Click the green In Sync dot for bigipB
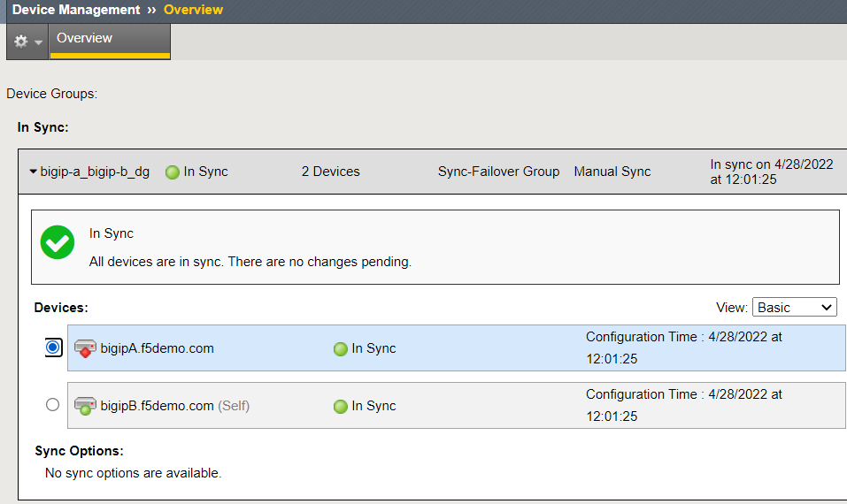Screen dimensions: 847x504 (x=341, y=407)
